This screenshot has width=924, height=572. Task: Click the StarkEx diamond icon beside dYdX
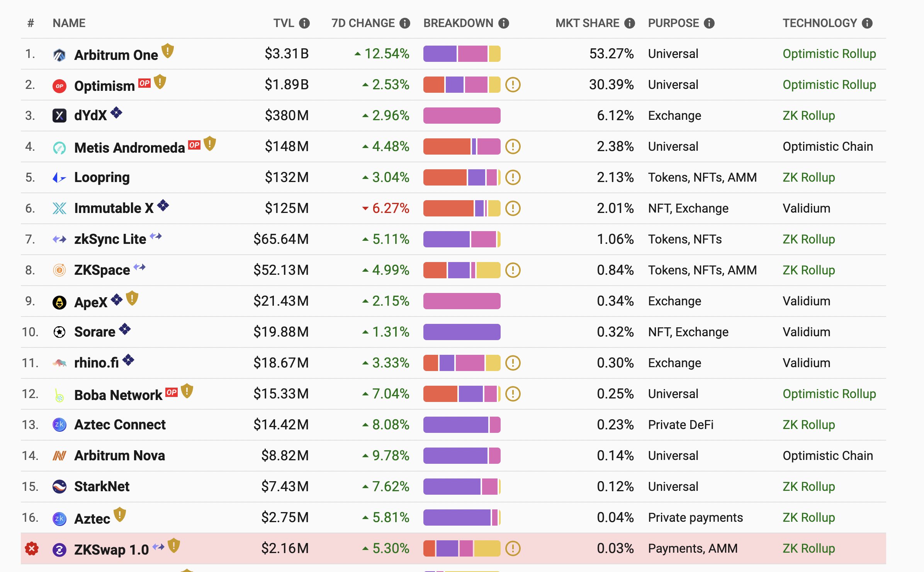click(116, 113)
